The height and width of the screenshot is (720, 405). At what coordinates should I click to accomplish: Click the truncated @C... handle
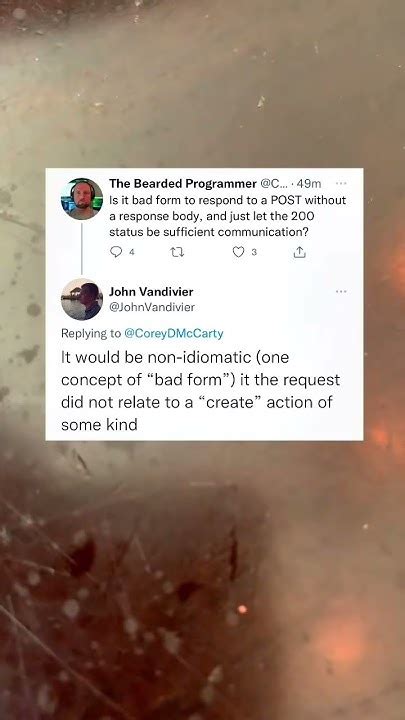click(274, 184)
